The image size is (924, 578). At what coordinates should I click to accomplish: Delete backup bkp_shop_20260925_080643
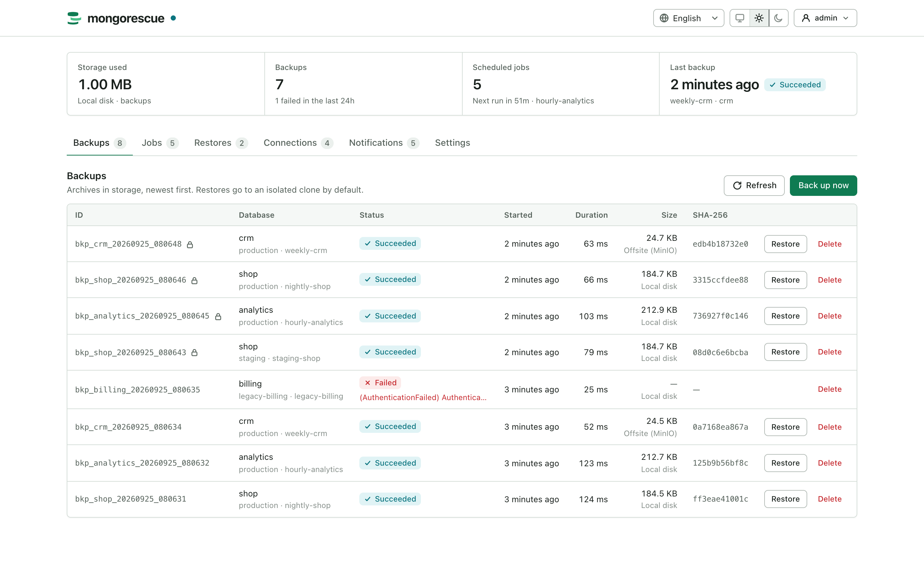pyautogui.click(x=830, y=352)
